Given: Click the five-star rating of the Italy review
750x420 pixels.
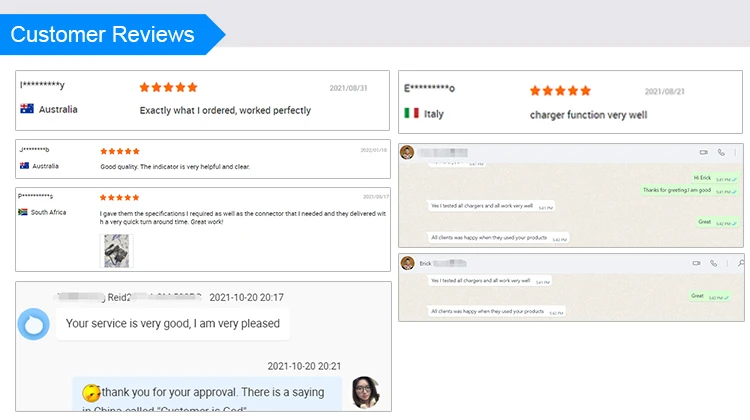Looking at the screenshot, I should coord(560,91).
